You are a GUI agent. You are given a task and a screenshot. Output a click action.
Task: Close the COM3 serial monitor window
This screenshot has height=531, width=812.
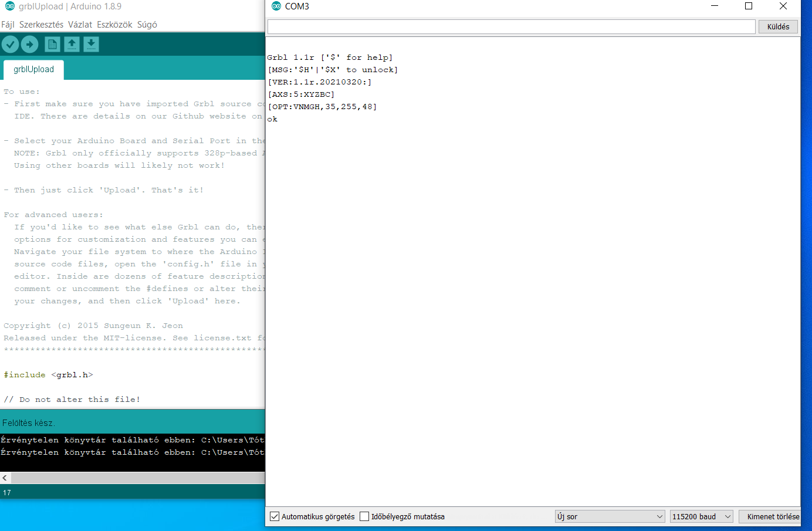783,6
